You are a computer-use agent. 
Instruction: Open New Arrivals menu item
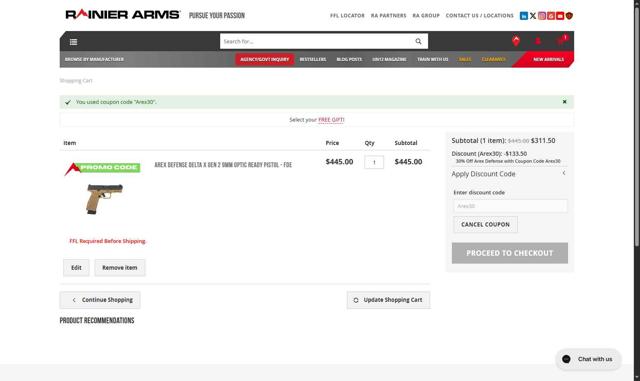tap(548, 59)
